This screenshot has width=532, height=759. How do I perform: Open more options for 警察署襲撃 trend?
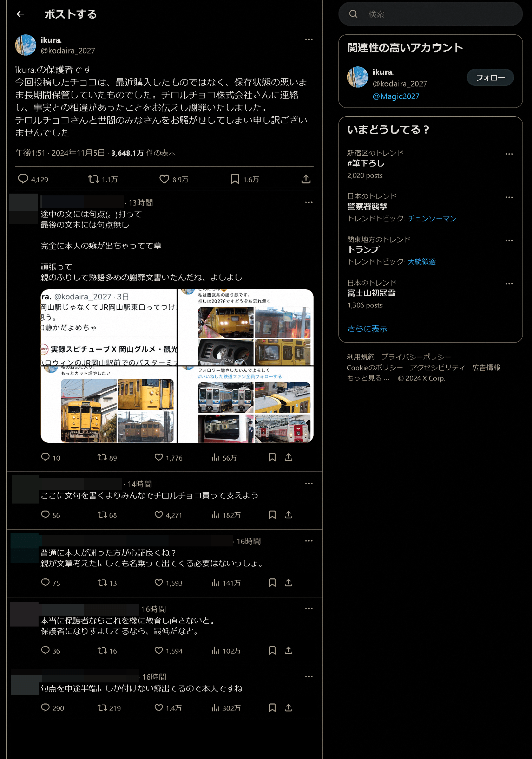coord(509,197)
